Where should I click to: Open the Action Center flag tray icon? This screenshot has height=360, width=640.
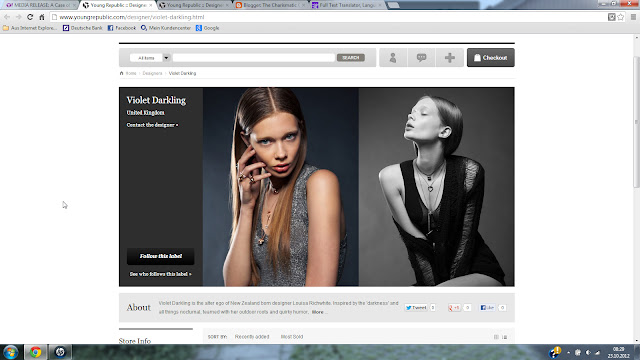pyautogui.click(x=578, y=352)
